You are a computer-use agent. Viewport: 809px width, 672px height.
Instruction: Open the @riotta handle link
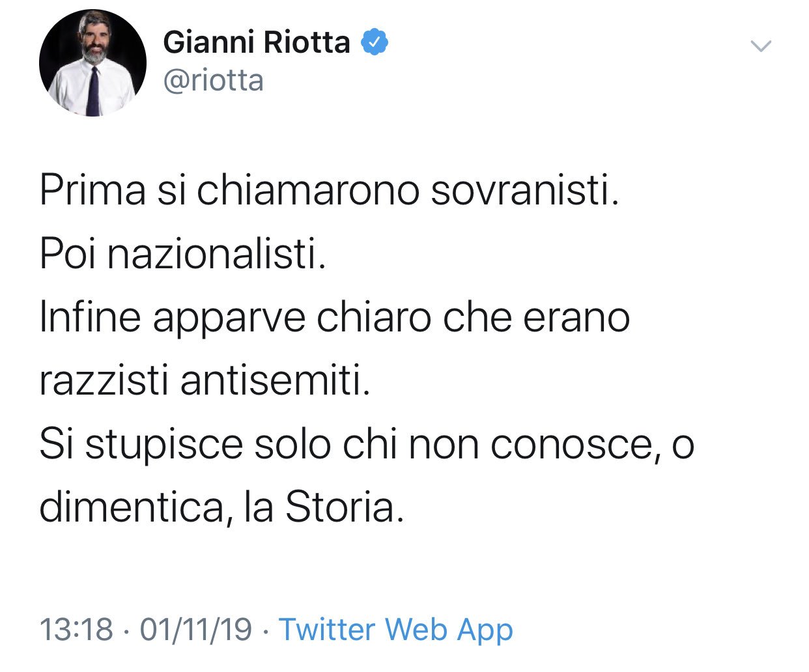click(x=214, y=81)
